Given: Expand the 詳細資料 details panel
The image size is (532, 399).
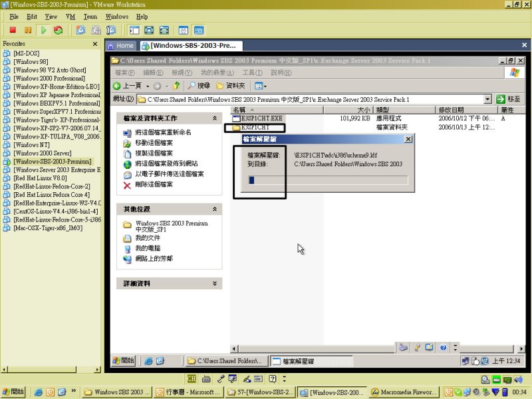Looking at the screenshot, I should click(x=214, y=283).
